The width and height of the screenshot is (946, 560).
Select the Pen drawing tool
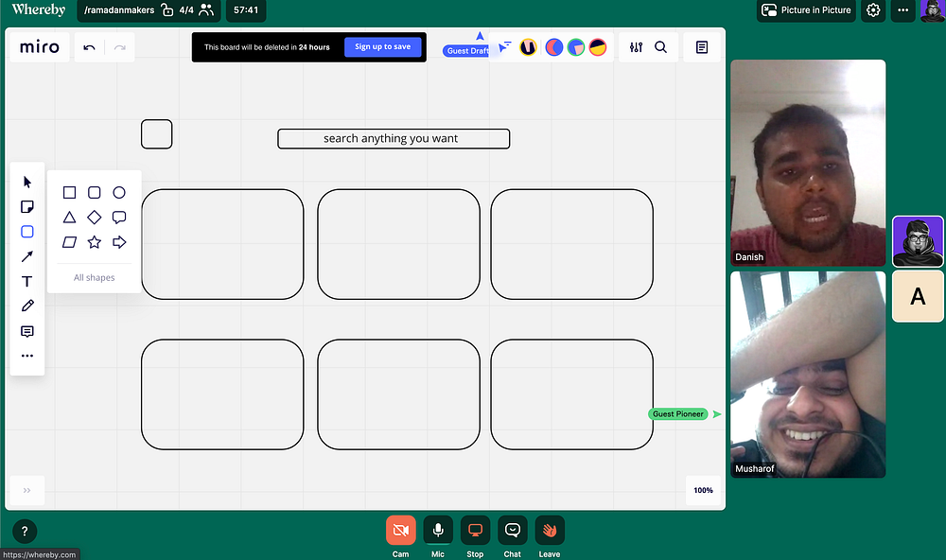(27, 306)
